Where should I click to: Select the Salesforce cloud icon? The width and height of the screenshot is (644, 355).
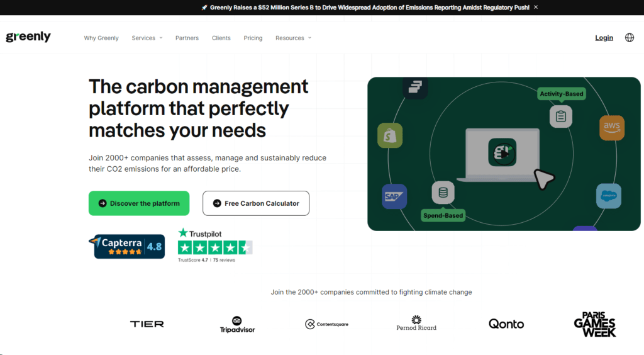click(609, 196)
